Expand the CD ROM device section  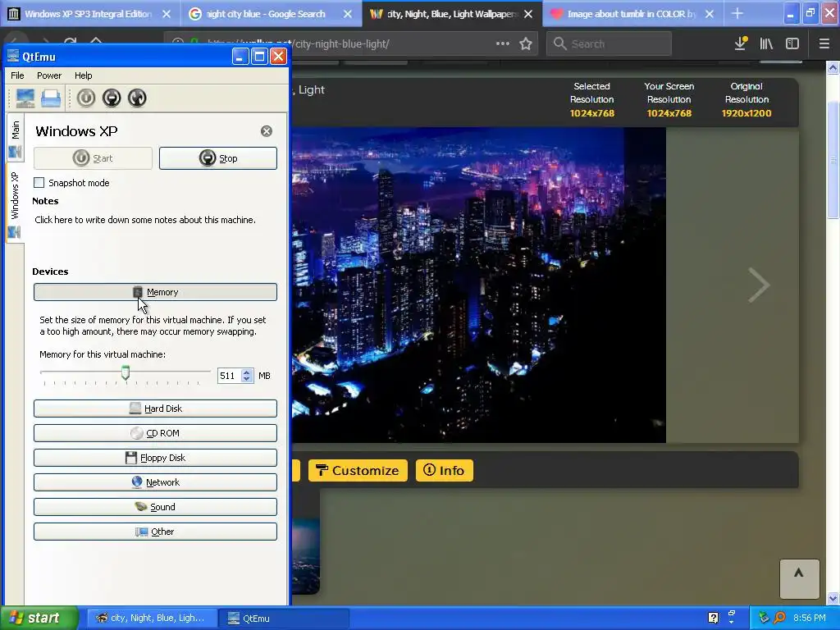155,433
